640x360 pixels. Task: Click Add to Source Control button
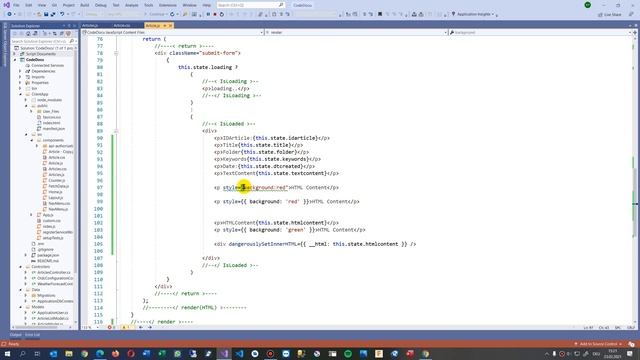[598, 344]
